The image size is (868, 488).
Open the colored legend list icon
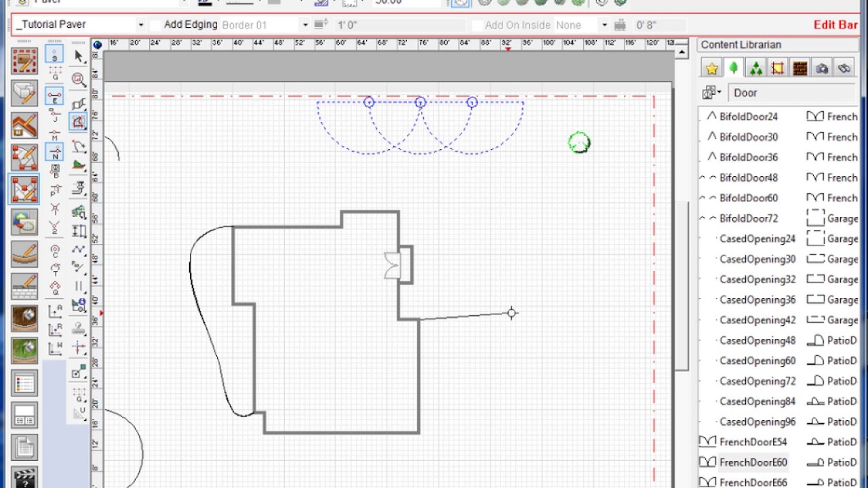(25, 383)
